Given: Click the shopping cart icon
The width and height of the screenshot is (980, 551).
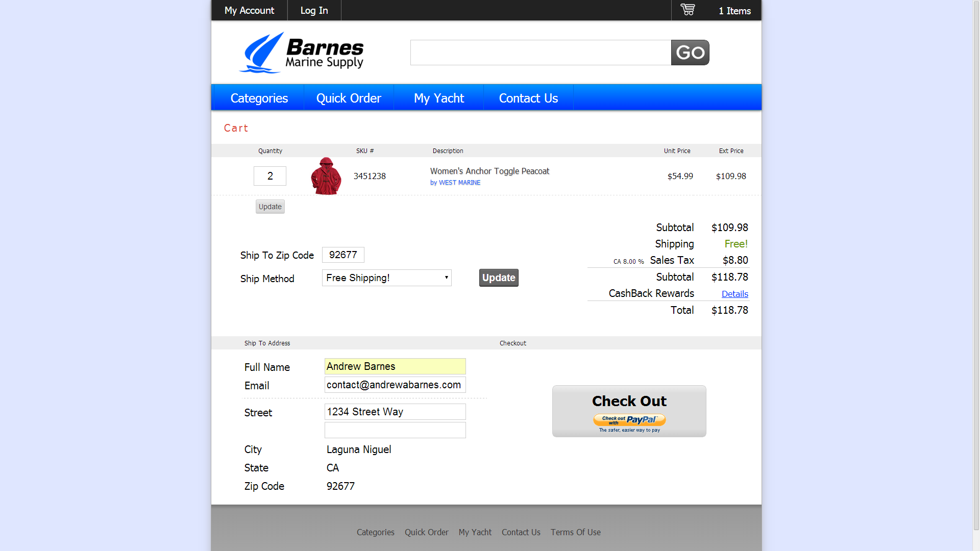Looking at the screenshot, I should pyautogui.click(x=687, y=10).
